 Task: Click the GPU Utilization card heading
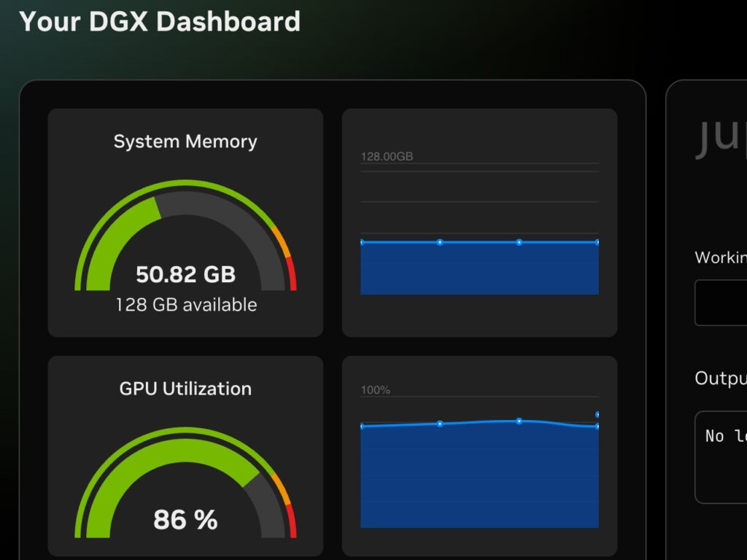[185, 389]
